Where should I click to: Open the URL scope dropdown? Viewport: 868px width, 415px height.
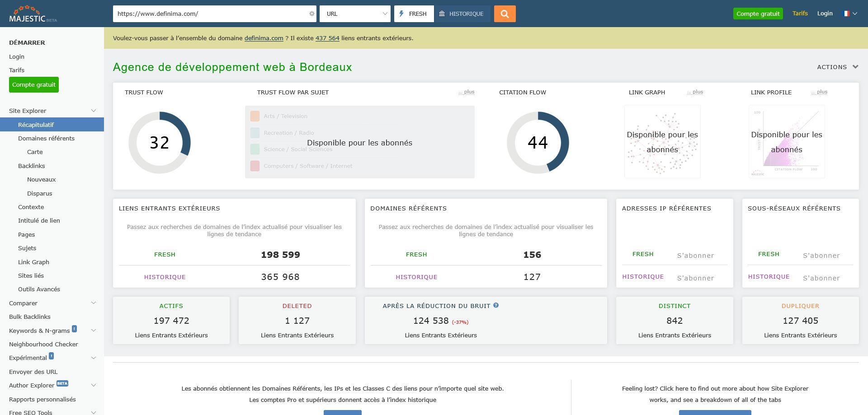355,14
